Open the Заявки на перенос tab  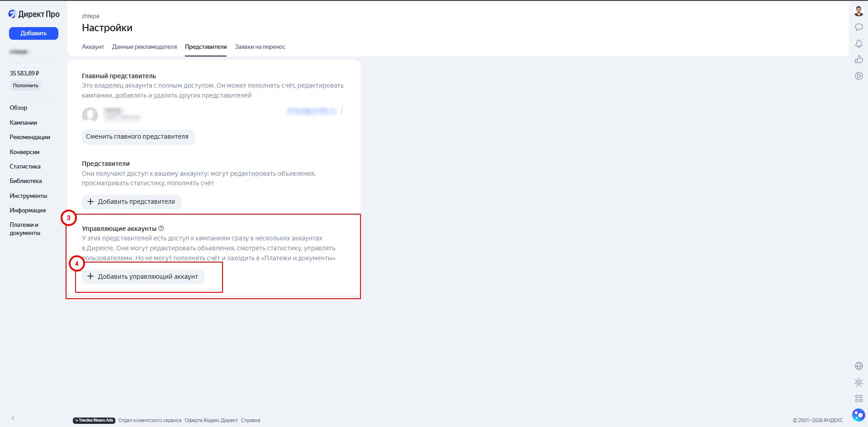[x=260, y=47]
